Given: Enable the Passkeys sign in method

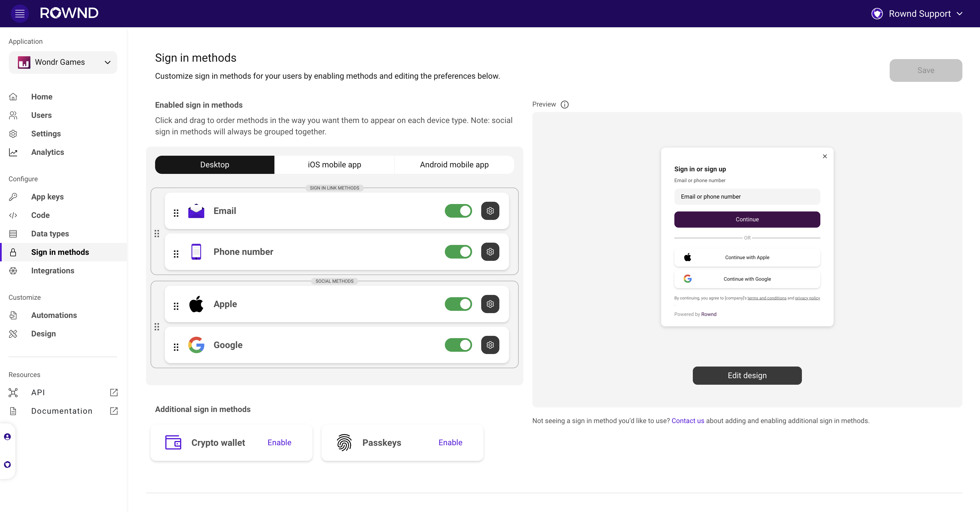Looking at the screenshot, I should (x=450, y=442).
